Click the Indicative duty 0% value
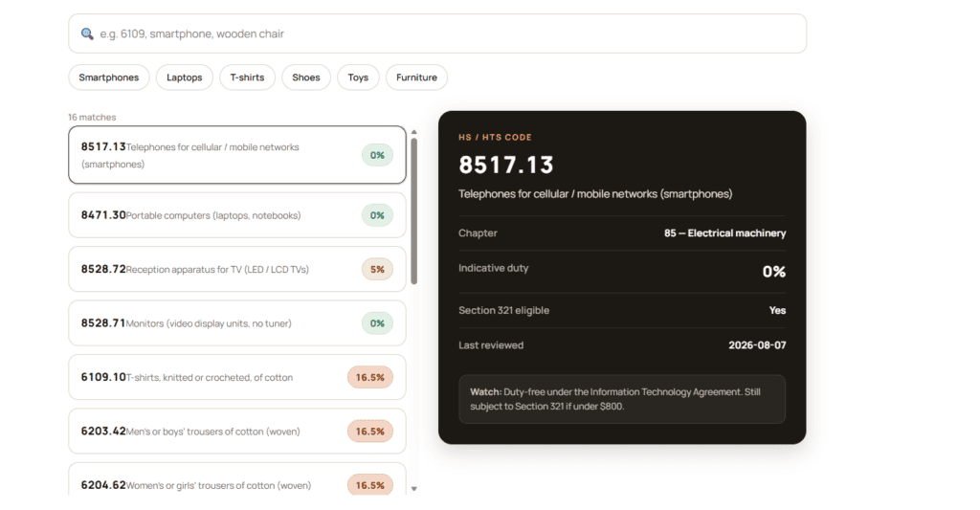Viewport: 980px width, 510px height. point(773,271)
